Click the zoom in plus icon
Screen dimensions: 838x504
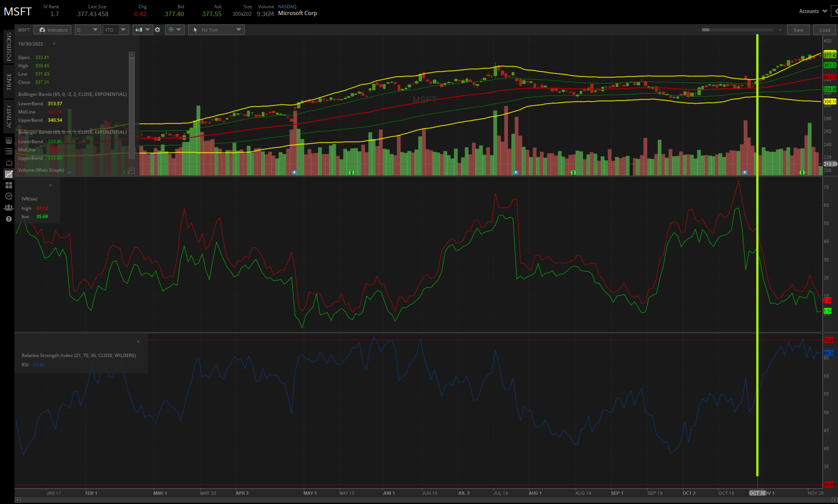coord(780,30)
